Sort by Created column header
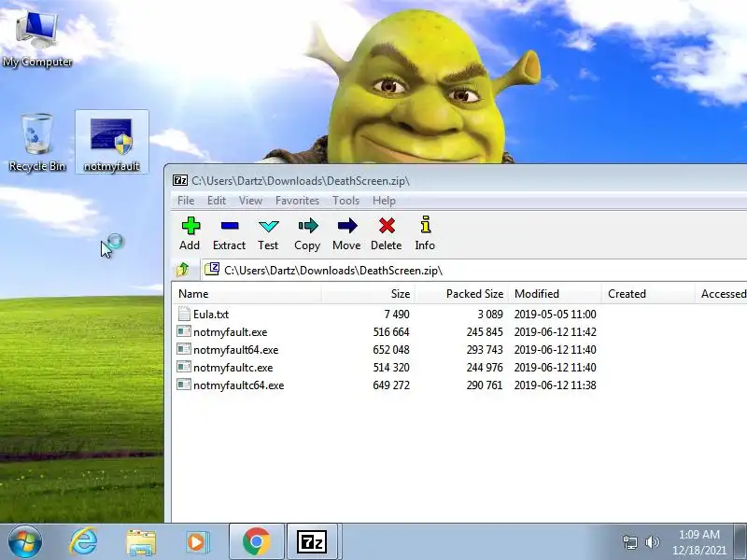 pos(648,294)
